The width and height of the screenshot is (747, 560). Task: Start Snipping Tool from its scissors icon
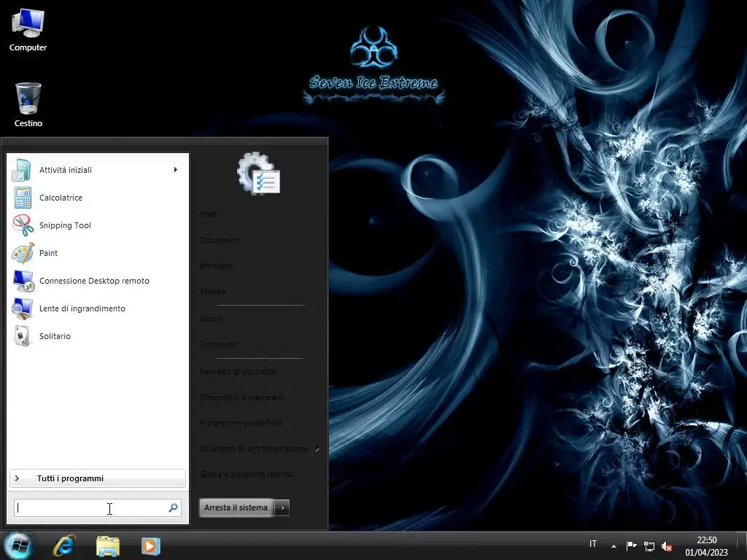23,225
